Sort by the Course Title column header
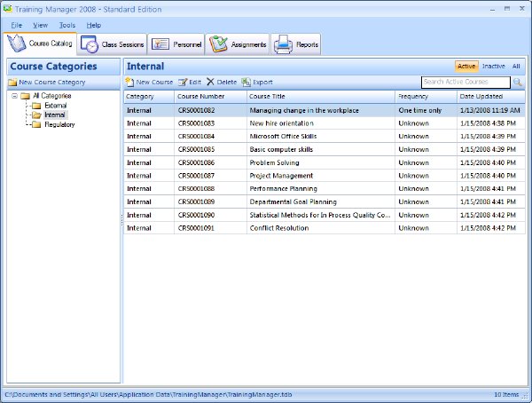Viewport: 532px width, 403px height. [x=321, y=97]
